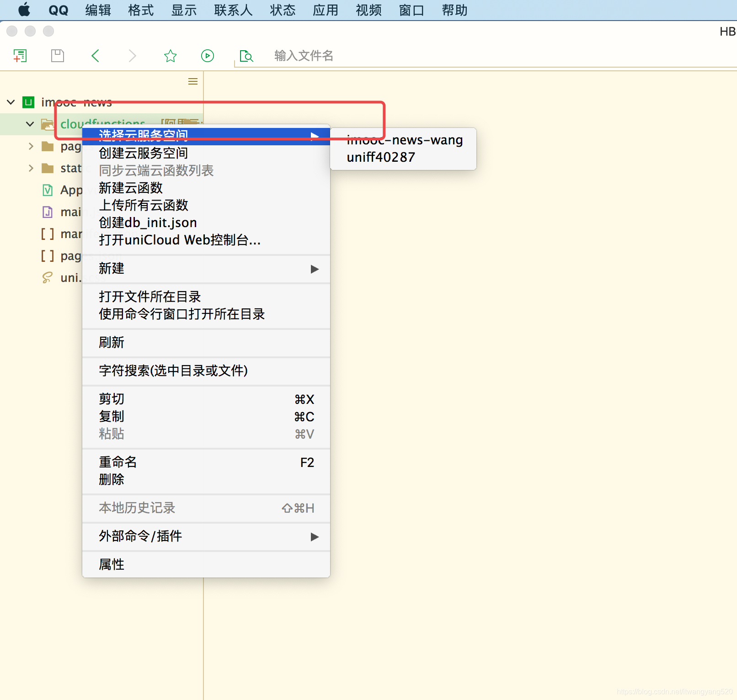This screenshot has width=737, height=700.
Task: Click the main.js file icon
Action: click(x=48, y=212)
